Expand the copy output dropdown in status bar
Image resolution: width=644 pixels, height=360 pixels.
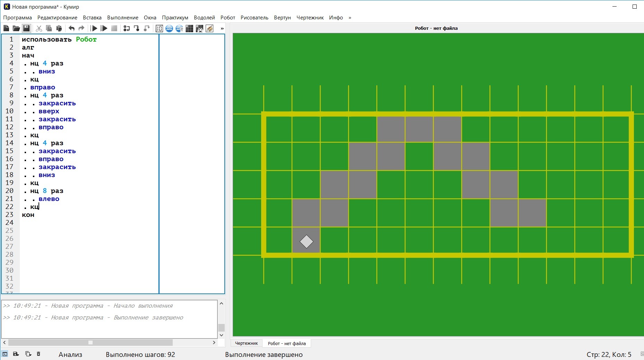[x=28, y=354]
